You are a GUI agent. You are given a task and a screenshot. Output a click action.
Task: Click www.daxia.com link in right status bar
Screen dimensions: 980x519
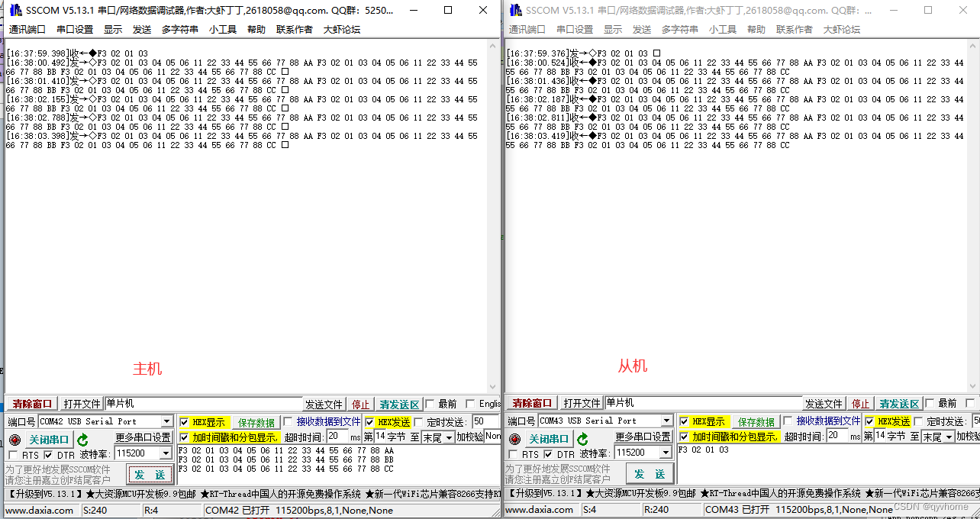[541, 510]
